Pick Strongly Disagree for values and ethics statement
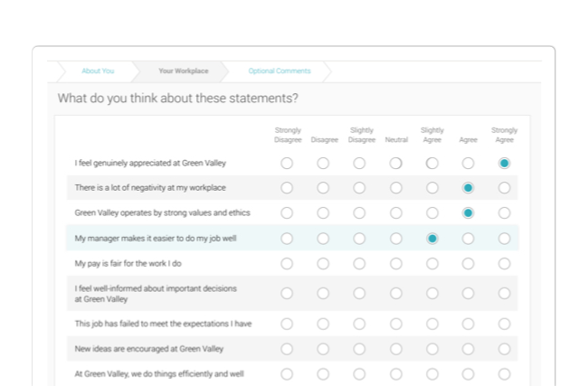Image resolution: width=588 pixels, height=386 pixels. pyautogui.click(x=287, y=212)
